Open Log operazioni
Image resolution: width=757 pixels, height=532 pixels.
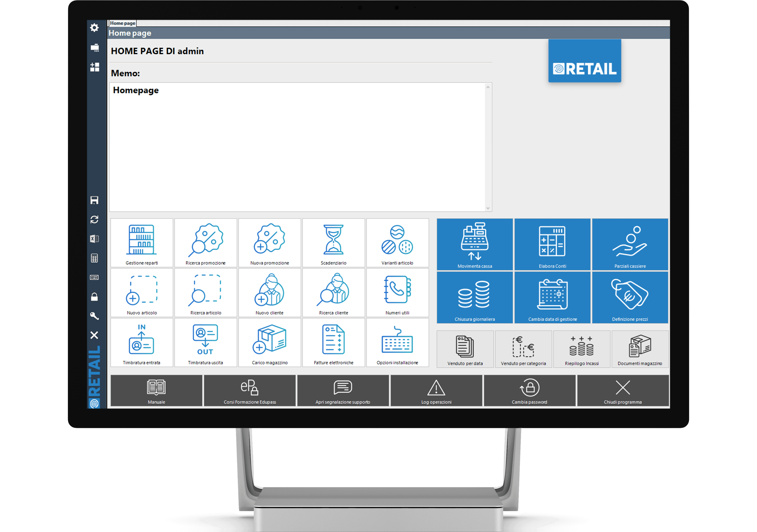[436, 391]
